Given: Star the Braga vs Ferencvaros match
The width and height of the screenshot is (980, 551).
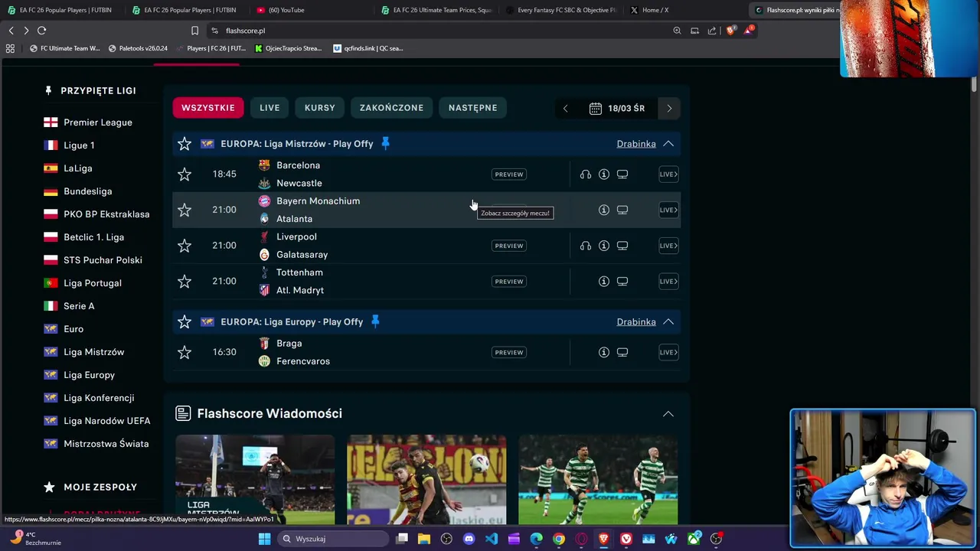Looking at the screenshot, I should tap(185, 353).
